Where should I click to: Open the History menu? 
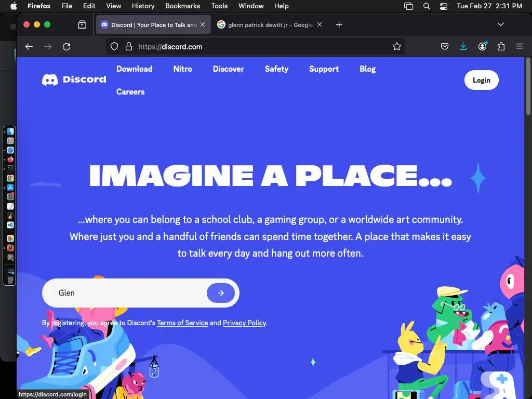click(x=143, y=6)
